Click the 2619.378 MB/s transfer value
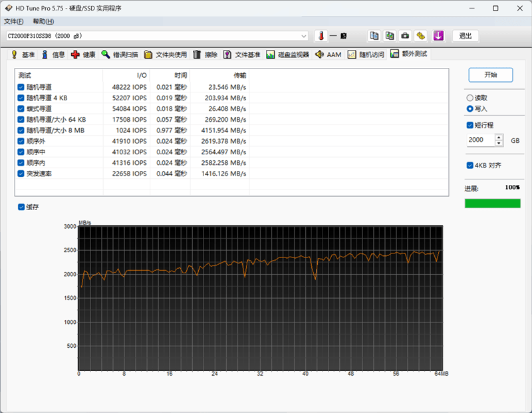 click(223, 141)
